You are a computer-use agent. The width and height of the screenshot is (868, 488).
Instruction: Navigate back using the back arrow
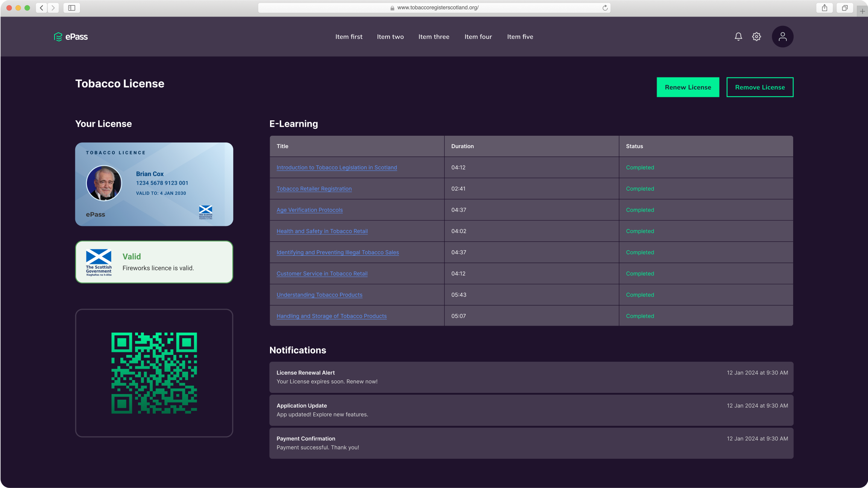point(41,8)
